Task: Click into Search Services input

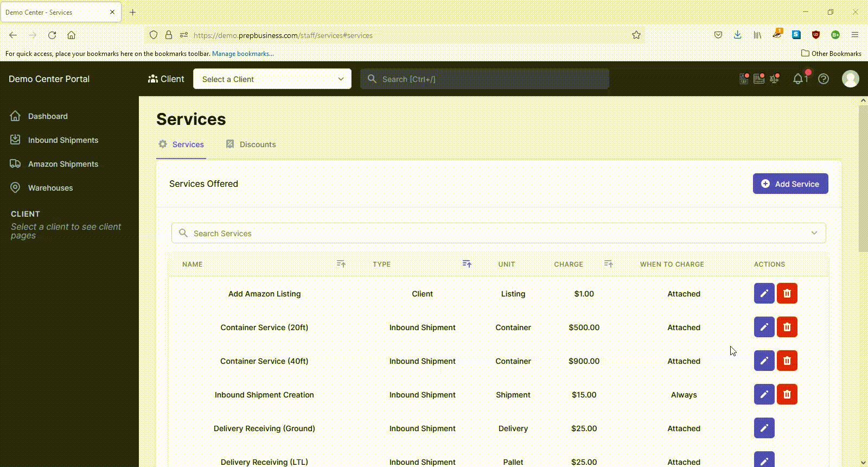Action: tap(499, 233)
